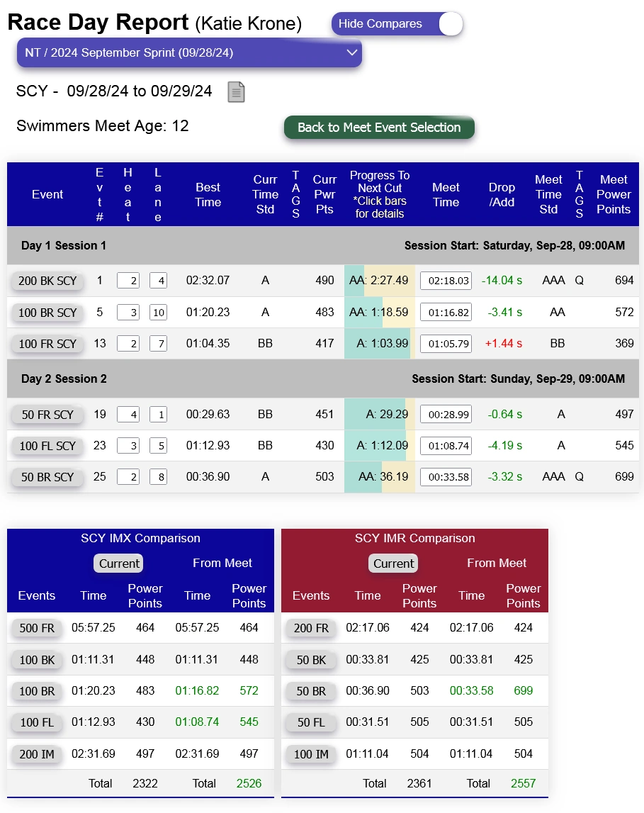This screenshot has width=644, height=813.
Task: Click the 50 FR SCY progress bar
Action: click(x=379, y=415)
